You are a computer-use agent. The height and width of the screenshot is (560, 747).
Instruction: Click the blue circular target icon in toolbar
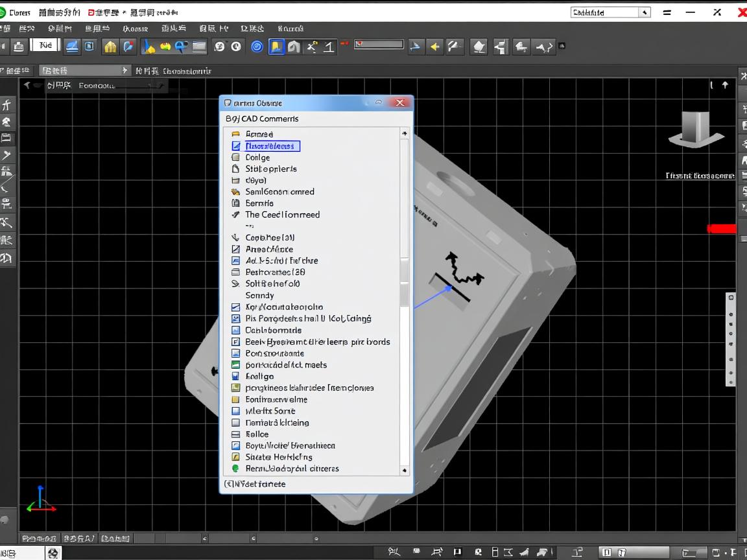pyautogui.click(x=257, y=46)
